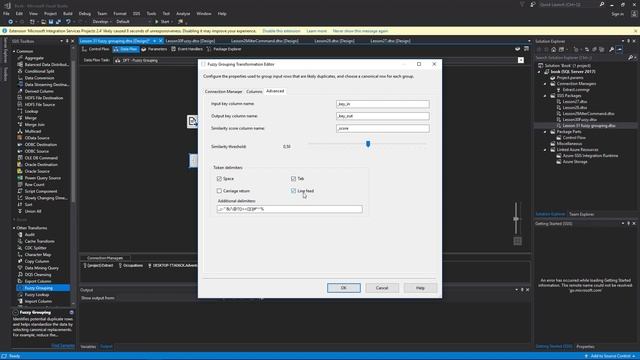The width and height of the screenshot is (640, 360).
Task: Select the DQS Cleansing icon
Action: point(20,274)
